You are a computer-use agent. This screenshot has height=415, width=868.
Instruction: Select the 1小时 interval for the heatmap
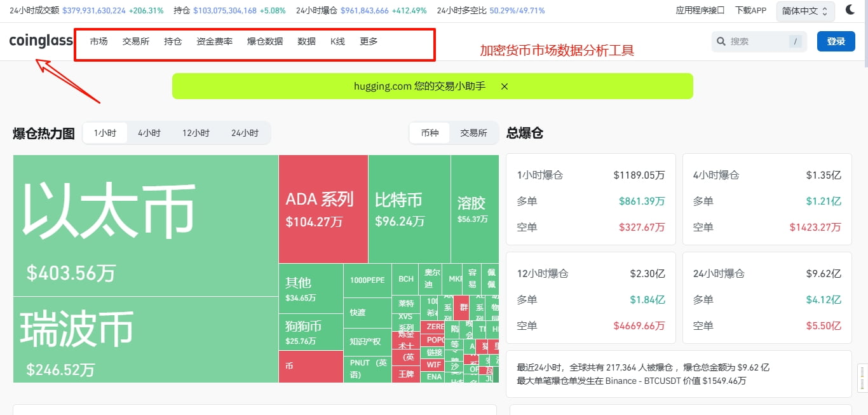[105, 133]
